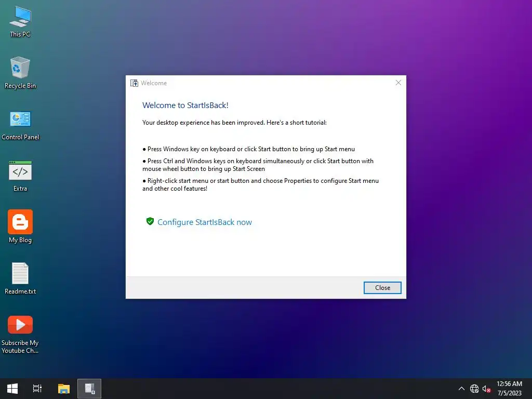This screenshot has height=399, width=532.
Task: Click the muted volume tray icon
Action: (486, 389)
